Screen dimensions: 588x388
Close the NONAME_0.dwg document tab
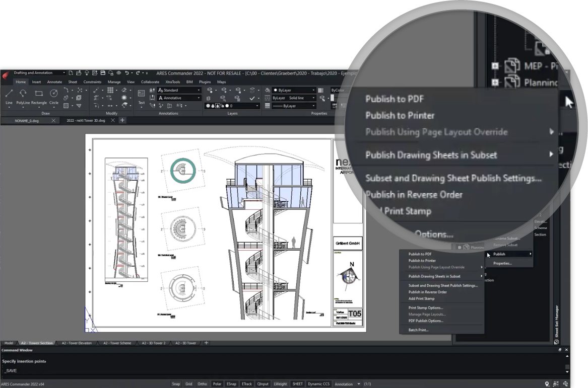click(x=53, y=121)
